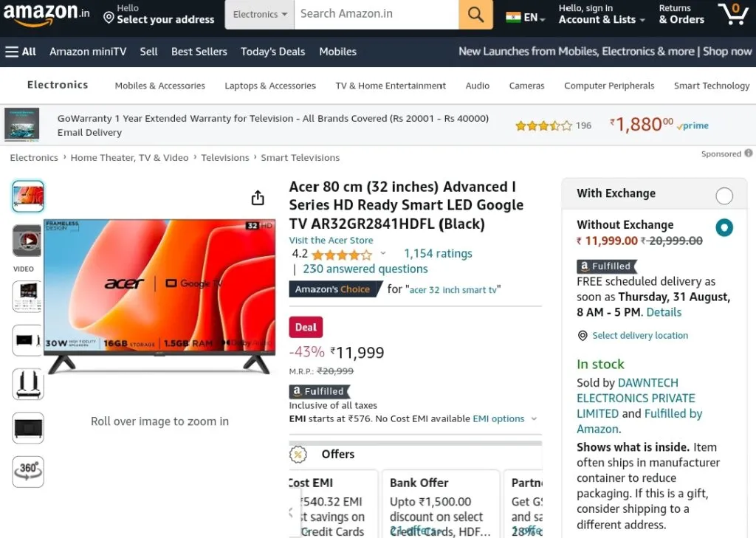This screenshot has height=538, width=756.
Task: Play the product video thumbnail
Action: pyautogui.click(x=27, y=240)
